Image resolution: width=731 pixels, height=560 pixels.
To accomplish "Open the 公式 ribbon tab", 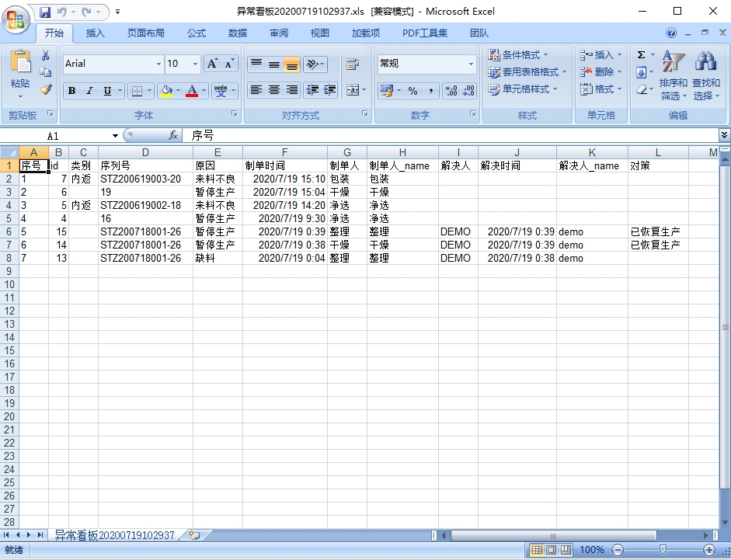I will 197,33.
